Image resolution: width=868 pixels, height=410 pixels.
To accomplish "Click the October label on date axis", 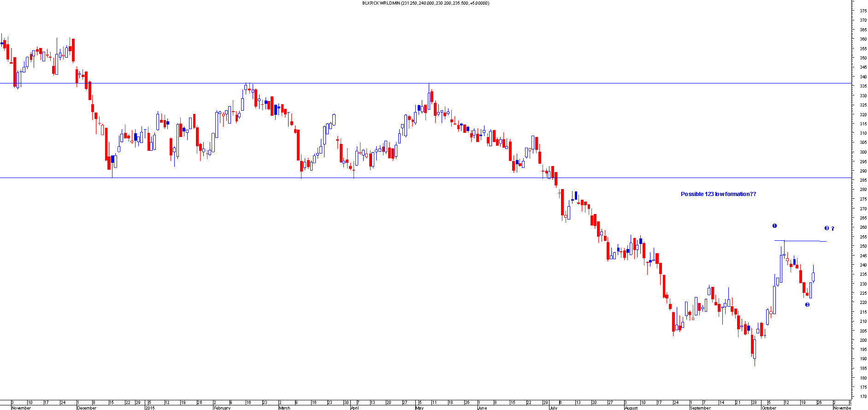I will tap(769, 408).
